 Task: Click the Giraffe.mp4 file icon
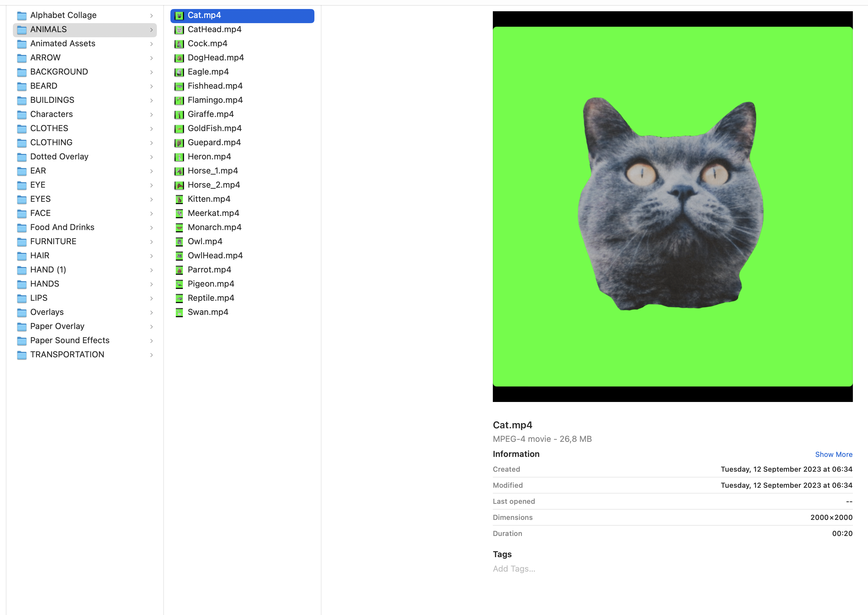point(179,114)
